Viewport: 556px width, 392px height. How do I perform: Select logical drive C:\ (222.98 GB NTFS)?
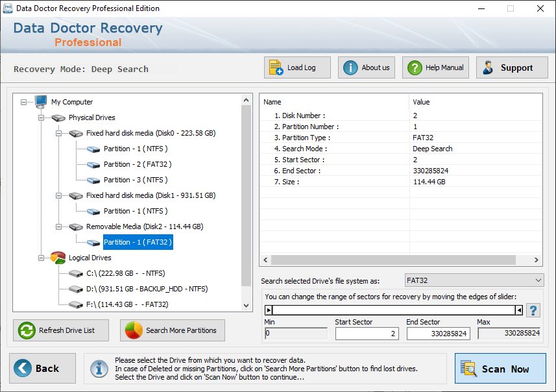coord(125,273)
